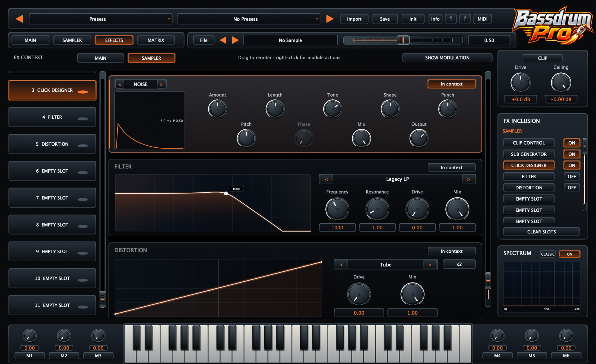596x364 pixels.
Task: Select previous filter type before Legacy LP
Action: 326,179
